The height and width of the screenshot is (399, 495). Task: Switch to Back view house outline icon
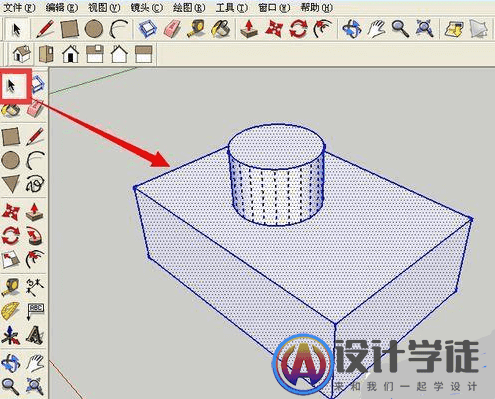pos(119,54)
